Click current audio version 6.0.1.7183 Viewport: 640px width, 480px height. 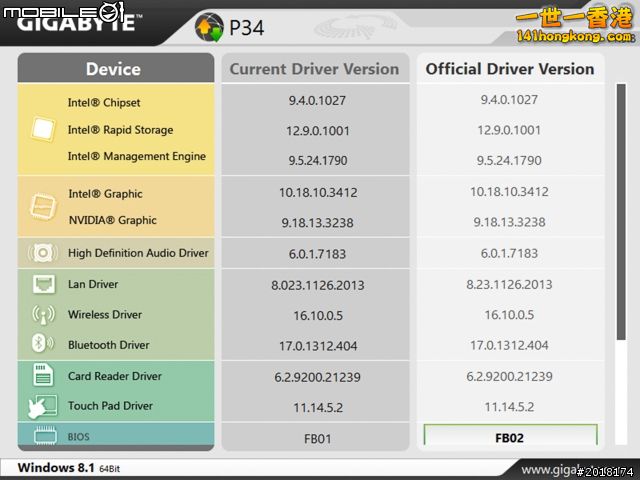point(317,254)
